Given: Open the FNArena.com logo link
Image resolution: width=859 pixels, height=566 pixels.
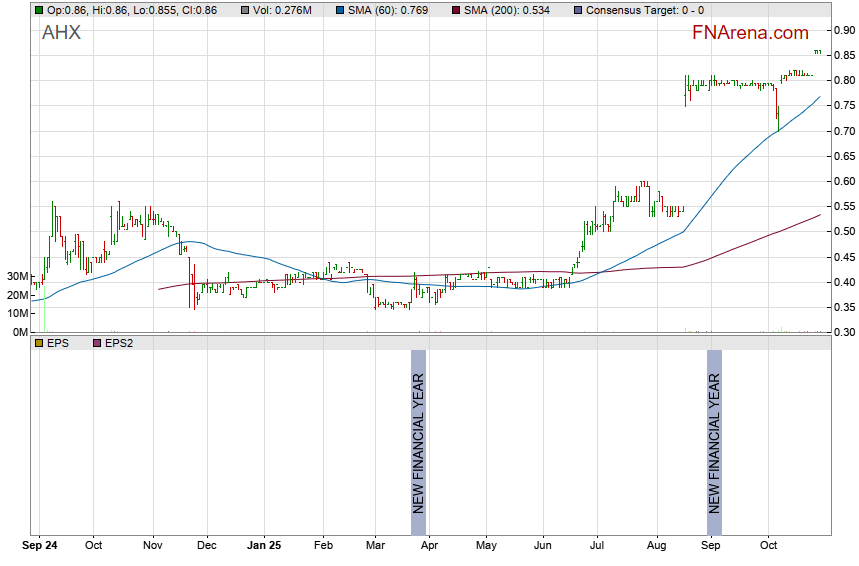Looking at the screenshot, I should coord(750,33).
